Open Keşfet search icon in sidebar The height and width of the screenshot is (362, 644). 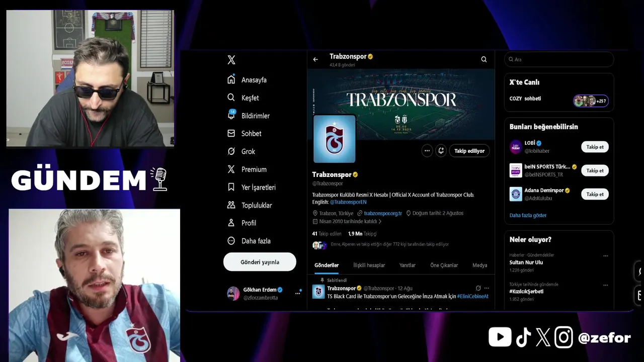(231, 98)
